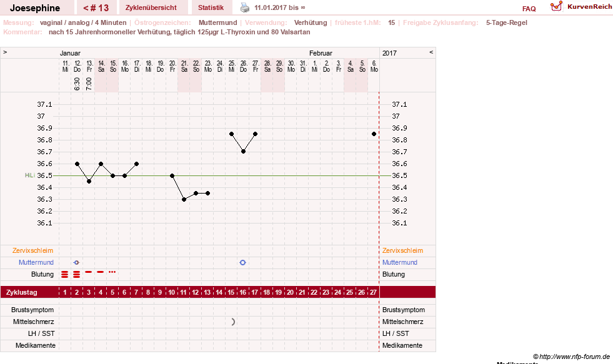Click the 'Verhütung' usage value

point(311,22)
